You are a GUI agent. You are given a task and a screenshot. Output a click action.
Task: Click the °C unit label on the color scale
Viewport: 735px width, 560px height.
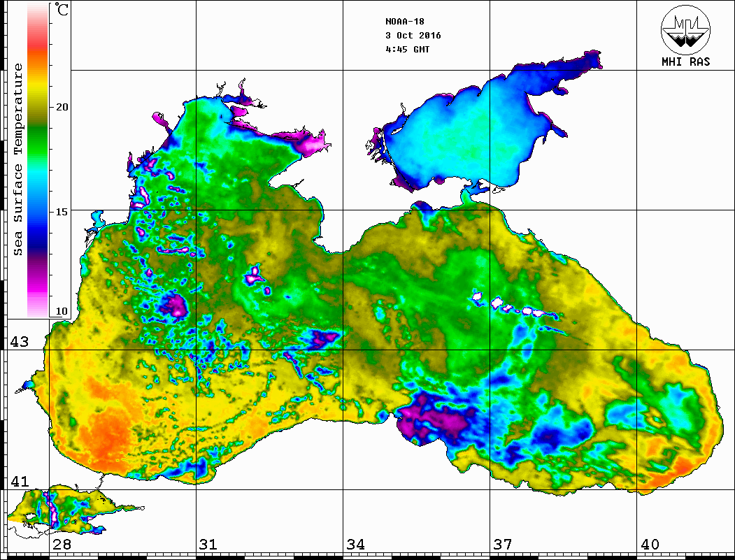[x=61, y=9]
